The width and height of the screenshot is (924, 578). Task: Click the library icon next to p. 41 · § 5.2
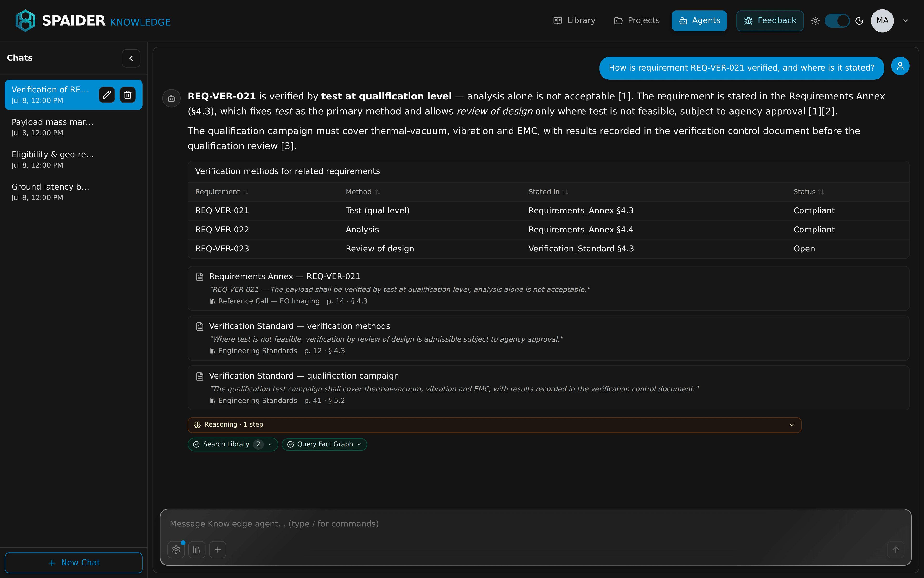tap(212, 401)
